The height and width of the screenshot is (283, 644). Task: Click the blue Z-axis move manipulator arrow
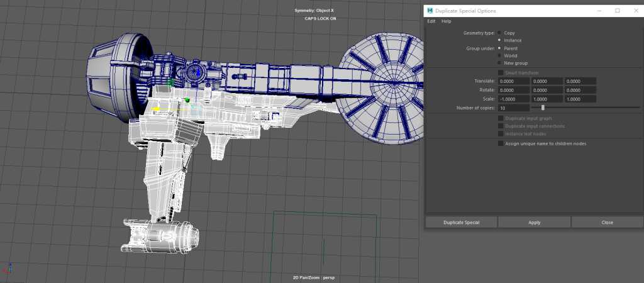tap(197, 73)
